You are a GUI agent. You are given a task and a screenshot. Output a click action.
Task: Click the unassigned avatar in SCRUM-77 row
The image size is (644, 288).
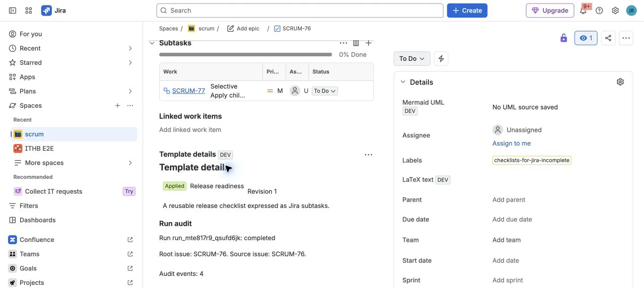tap(295, 91)
